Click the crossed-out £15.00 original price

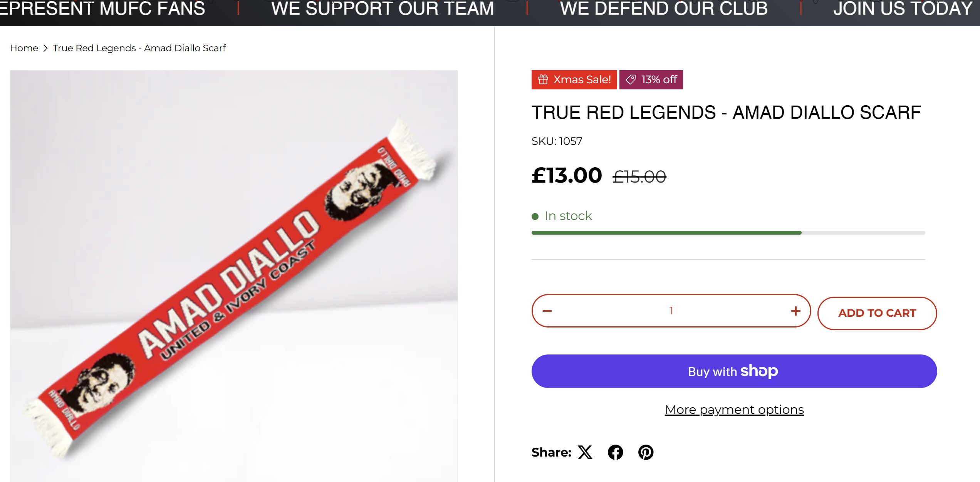tap(639, 177)
